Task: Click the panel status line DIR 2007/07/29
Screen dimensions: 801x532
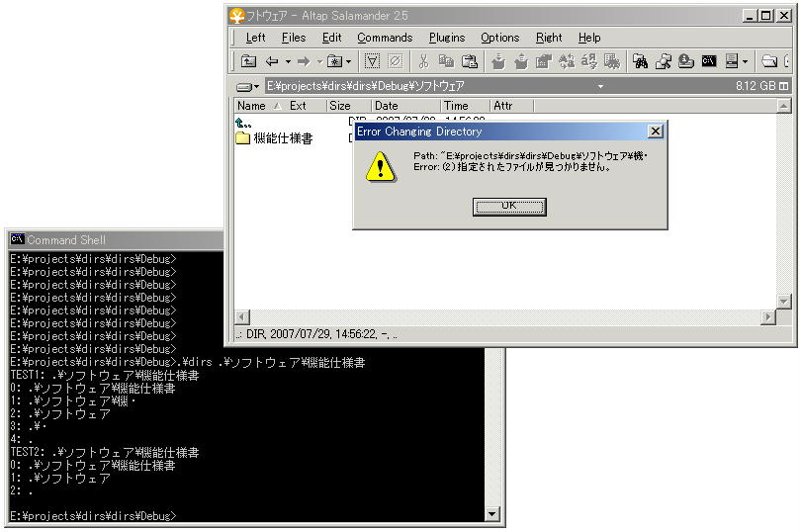Action: click(315, 334)
